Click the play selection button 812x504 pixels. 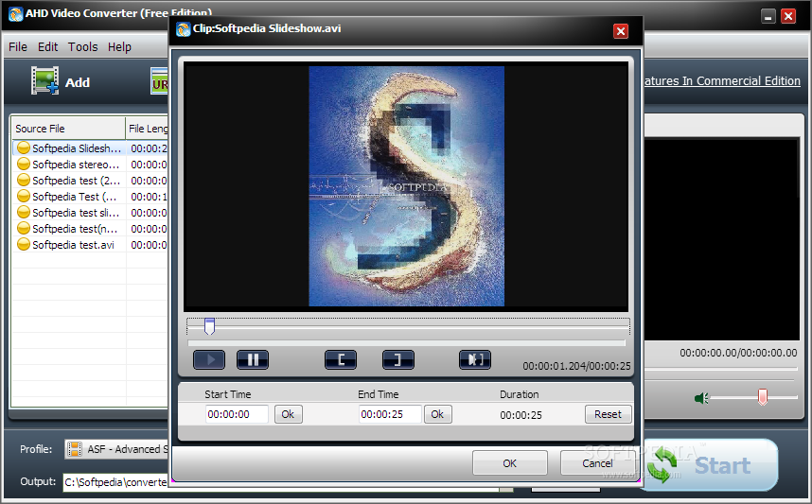[475, 359]
